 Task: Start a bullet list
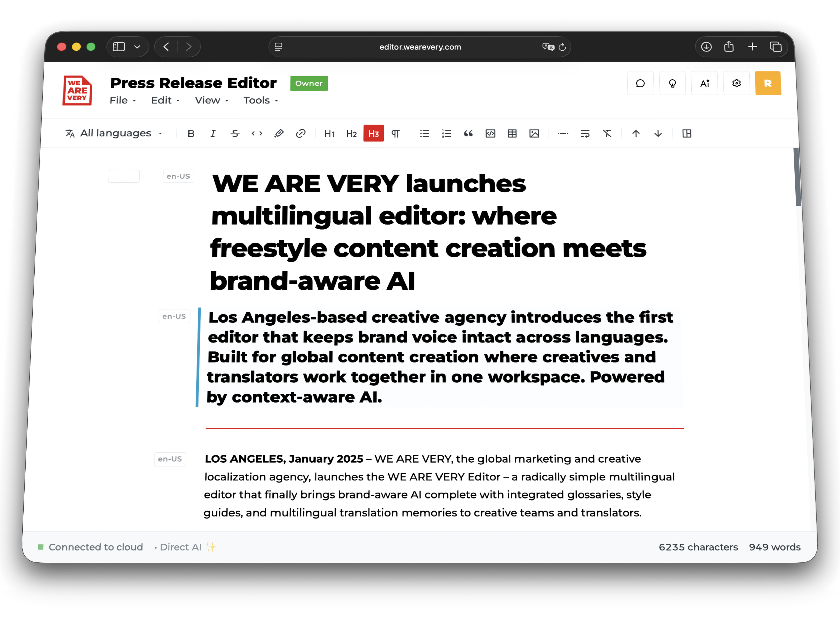[x=424, y=133]
